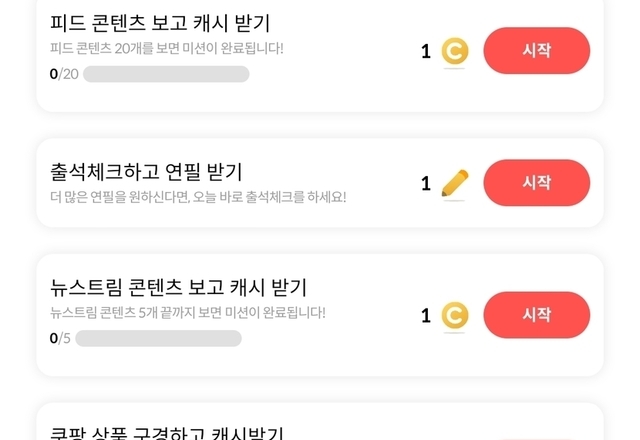Tap the pencil icon on the attendance check mission
Image resolution: width=640 pixels, height=440 pixels.
(x=455, y=183)
